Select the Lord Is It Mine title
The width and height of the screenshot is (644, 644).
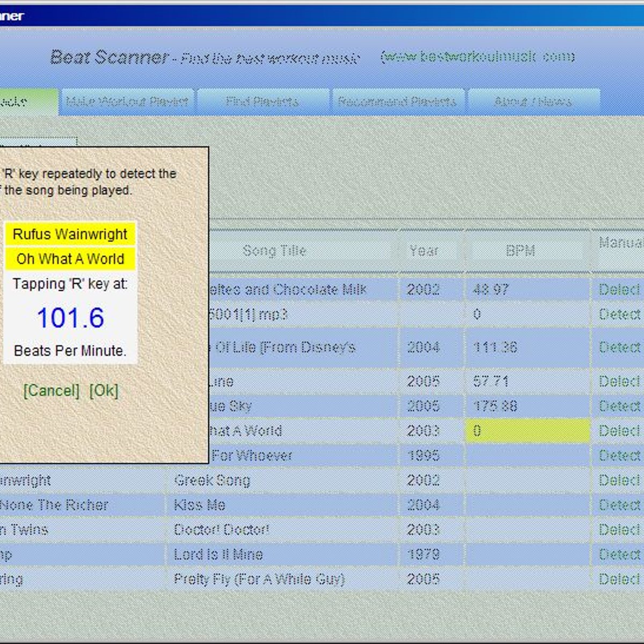coord(281,554)
